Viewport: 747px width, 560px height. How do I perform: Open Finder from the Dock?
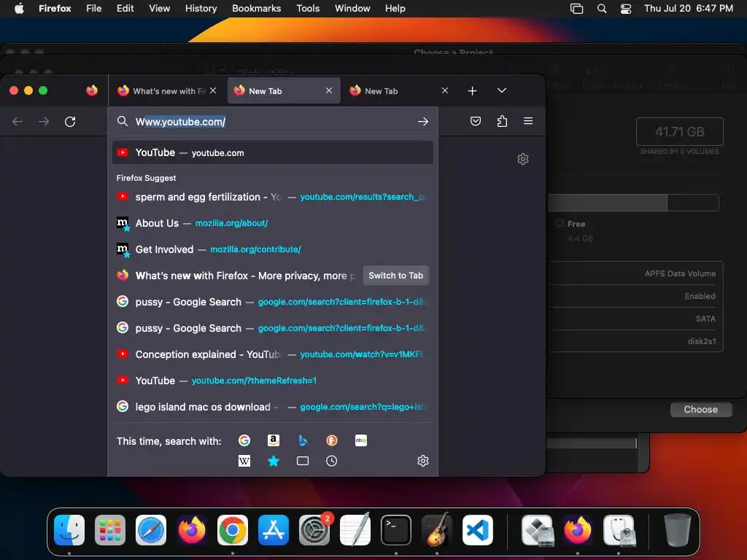(69, 530)
